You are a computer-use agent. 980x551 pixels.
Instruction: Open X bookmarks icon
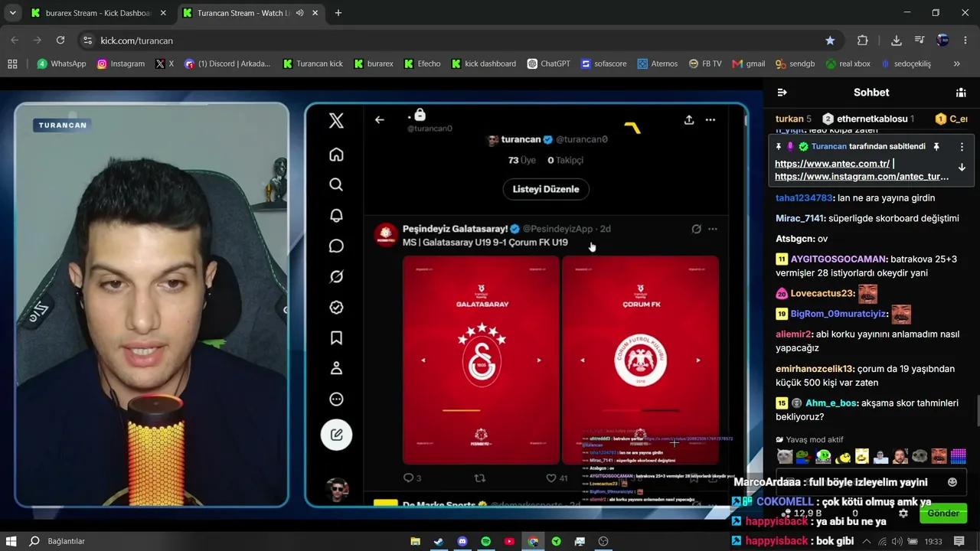coord(336,337)
